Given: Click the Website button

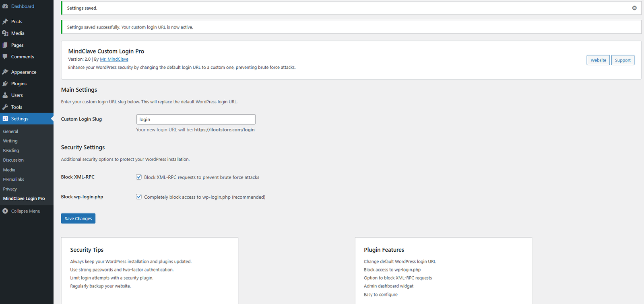Looking at the screenshot, I should (598, 60).
